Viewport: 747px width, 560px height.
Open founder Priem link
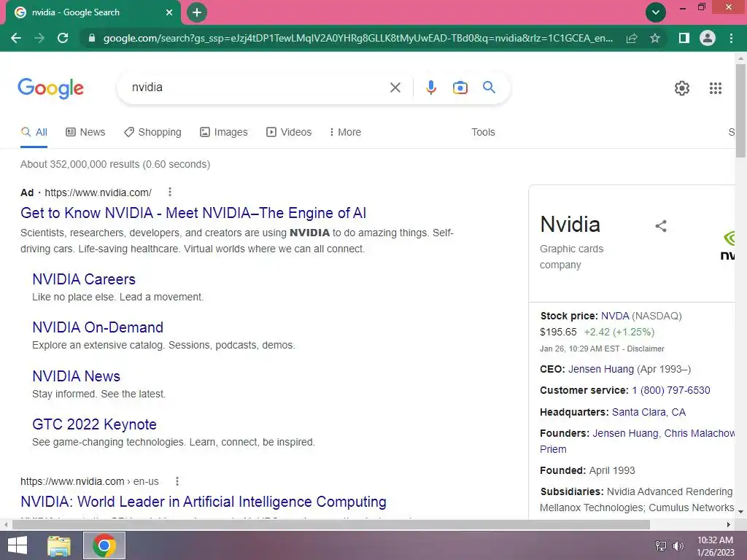point(553,449)
